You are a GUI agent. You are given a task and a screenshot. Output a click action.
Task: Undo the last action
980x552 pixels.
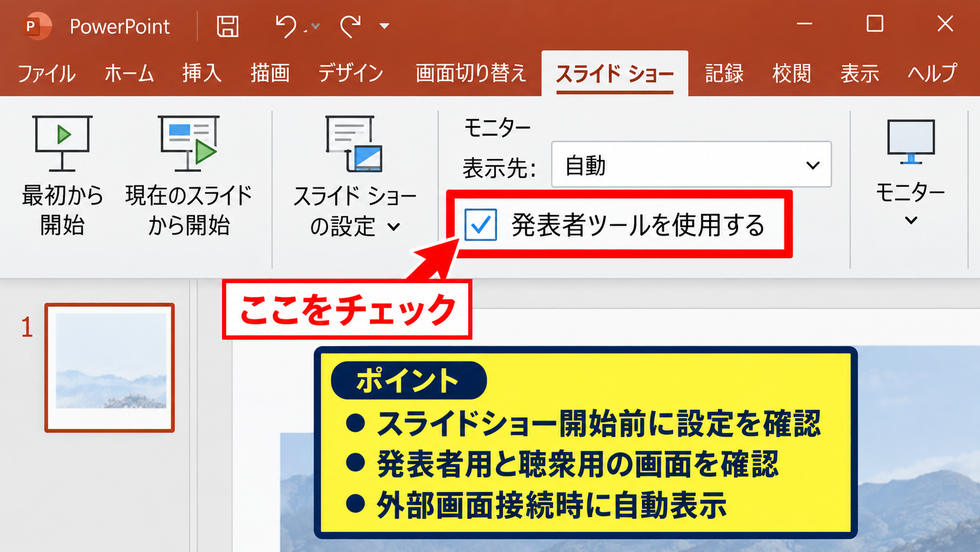tap(286, 26)
